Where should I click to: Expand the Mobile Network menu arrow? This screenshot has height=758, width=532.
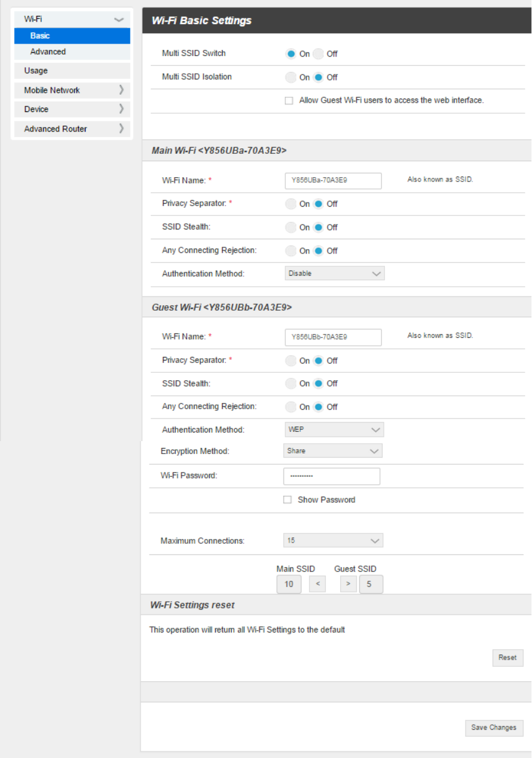pos(121,90)
